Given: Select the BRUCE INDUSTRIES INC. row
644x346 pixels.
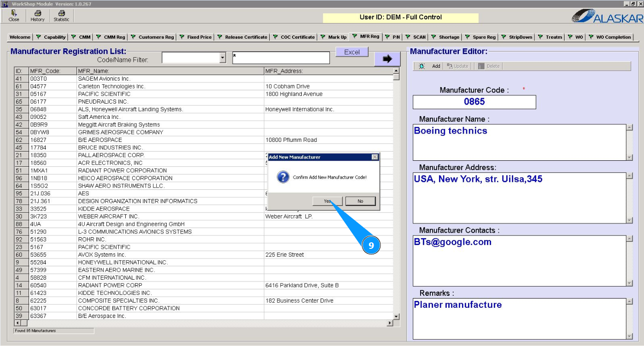Looking at the screenshot, I should (204, 147).
